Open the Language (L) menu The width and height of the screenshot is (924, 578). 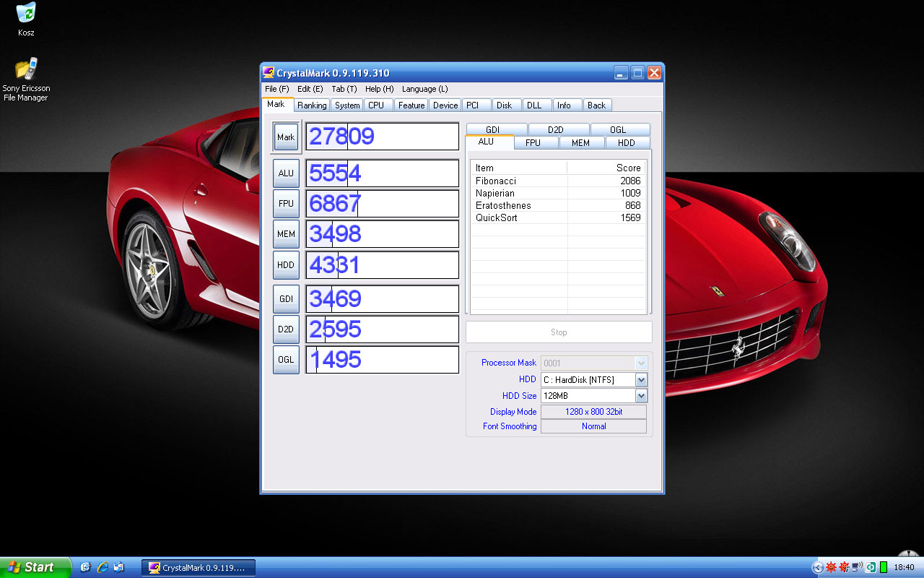point(424,89)
